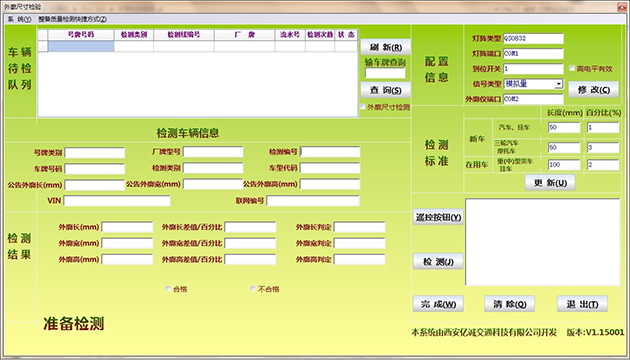Select the 检测次数 column header
Image resolution: width=630 pixels, height=360 pixels.
click(x=320, y=35)
